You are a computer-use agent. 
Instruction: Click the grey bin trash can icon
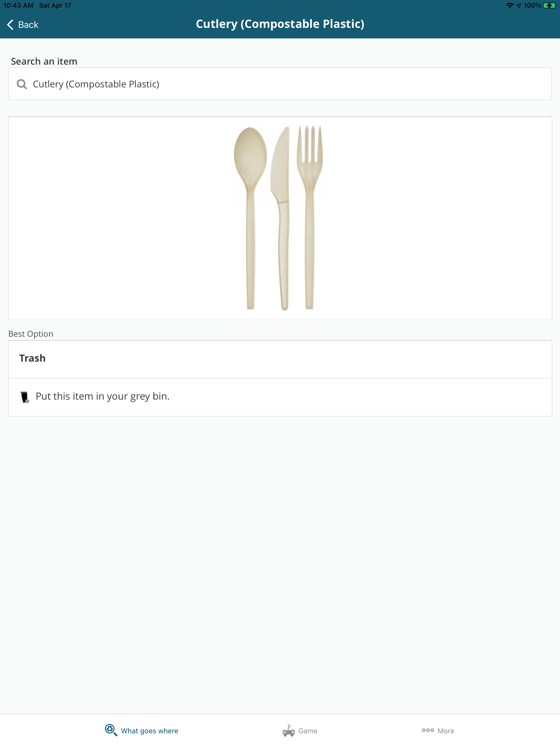25,397
